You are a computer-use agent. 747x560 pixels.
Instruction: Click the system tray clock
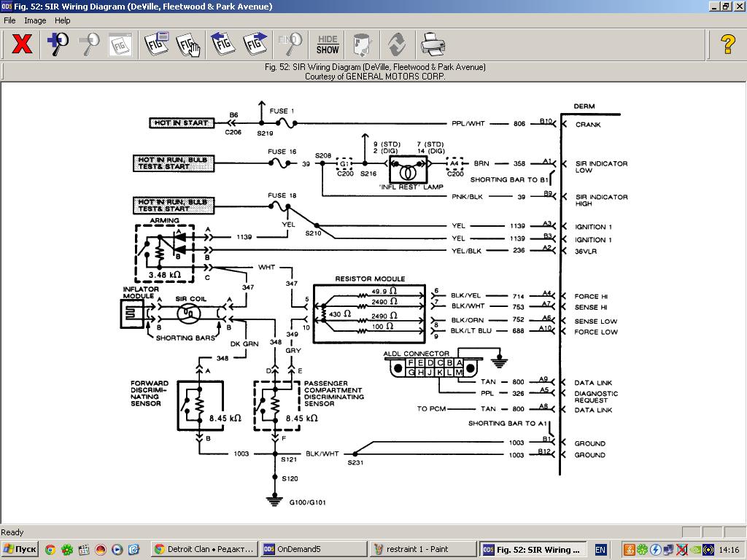[x=728, y=549]
